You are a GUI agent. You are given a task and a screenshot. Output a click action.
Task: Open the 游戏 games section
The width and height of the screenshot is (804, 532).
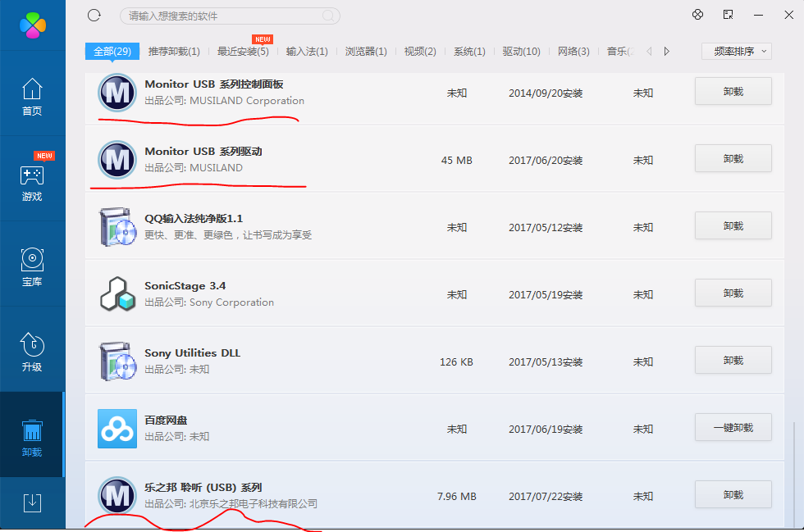pyautogui.click(x=32, y=183)
